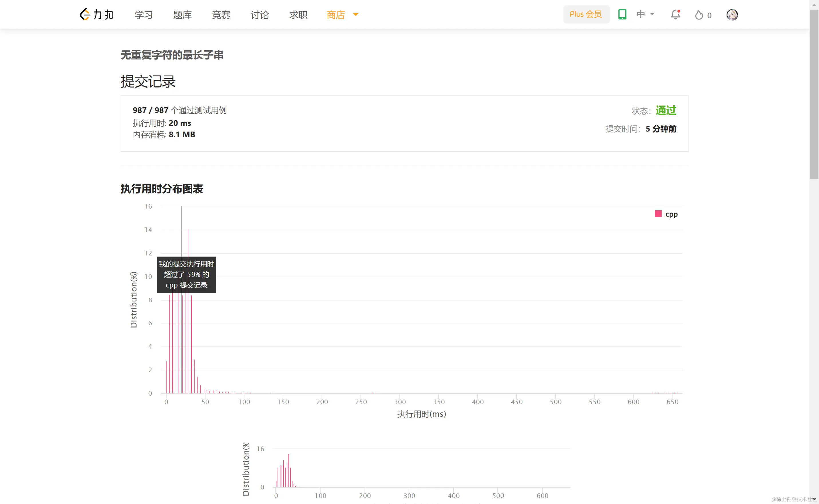Click the 商店 store link
Viewport: 819px width, 504px height.
335,15
